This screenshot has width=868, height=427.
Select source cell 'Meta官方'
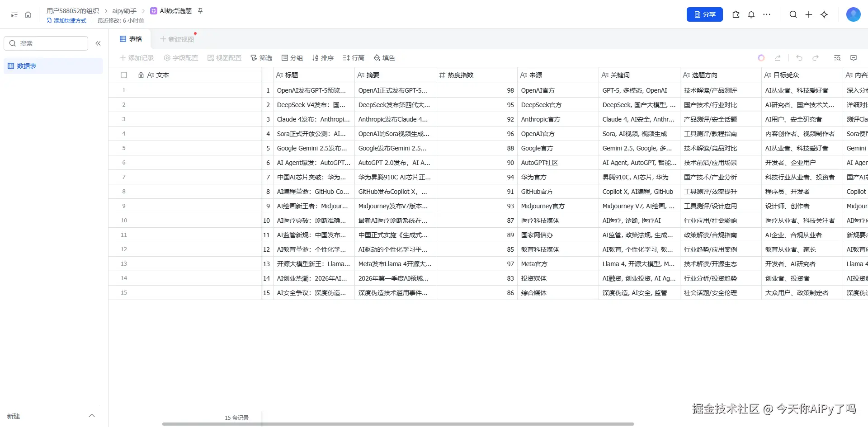(x=558, y=264)
